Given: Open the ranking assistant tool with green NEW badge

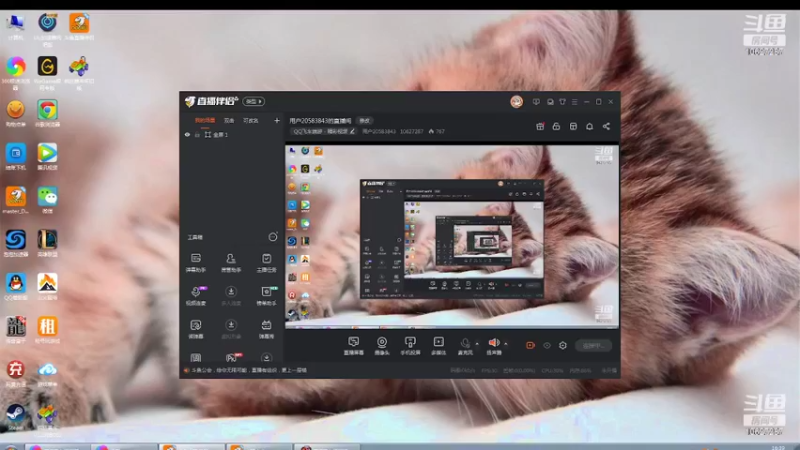Looking at the screenshot, I should (266, 296).
